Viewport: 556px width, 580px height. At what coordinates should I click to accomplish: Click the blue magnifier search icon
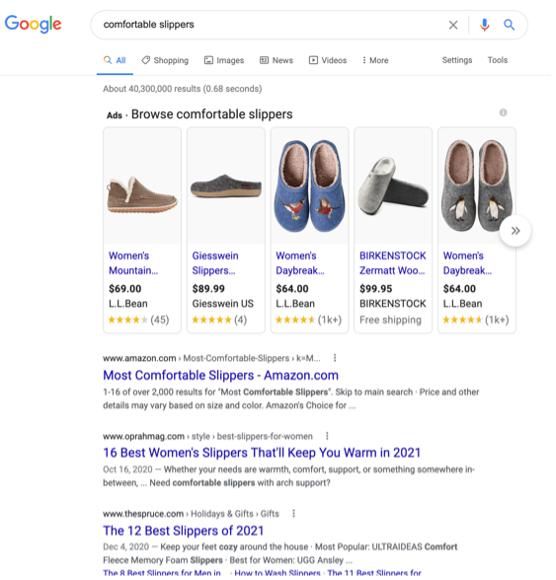509,25
